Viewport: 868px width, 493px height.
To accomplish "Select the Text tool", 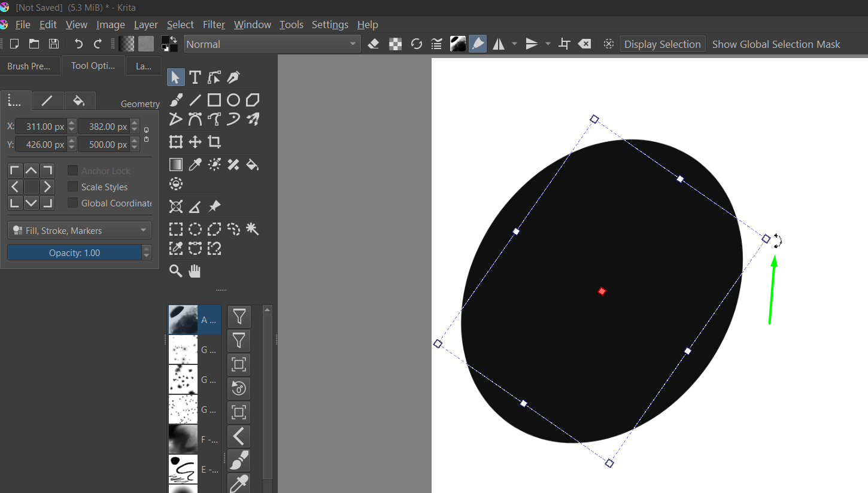I will pyautogui.click(x=195, y=77).
